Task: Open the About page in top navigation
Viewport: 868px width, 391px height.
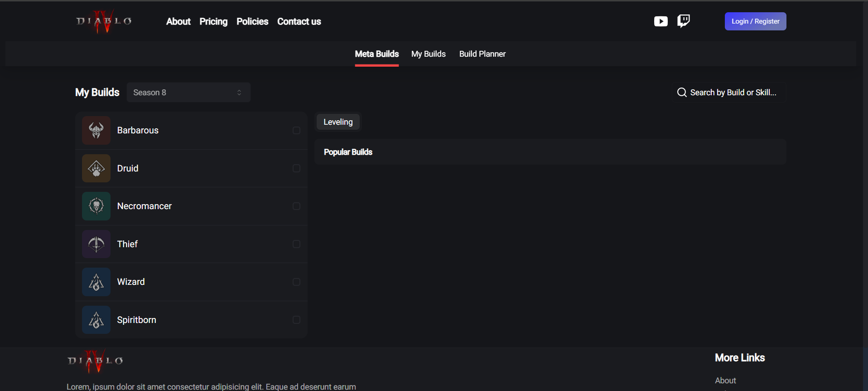Action: pos(178,21)
